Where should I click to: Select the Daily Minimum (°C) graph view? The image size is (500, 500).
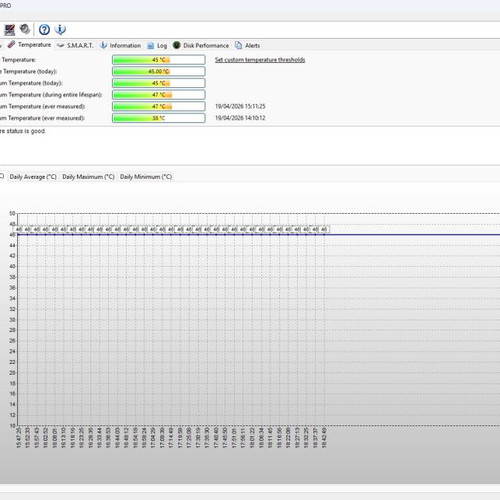(146, 177)
